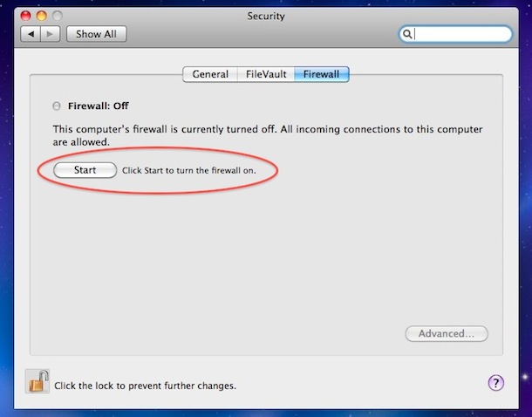Click the 'prevent further changes' lock text

(x=145, y=386)
